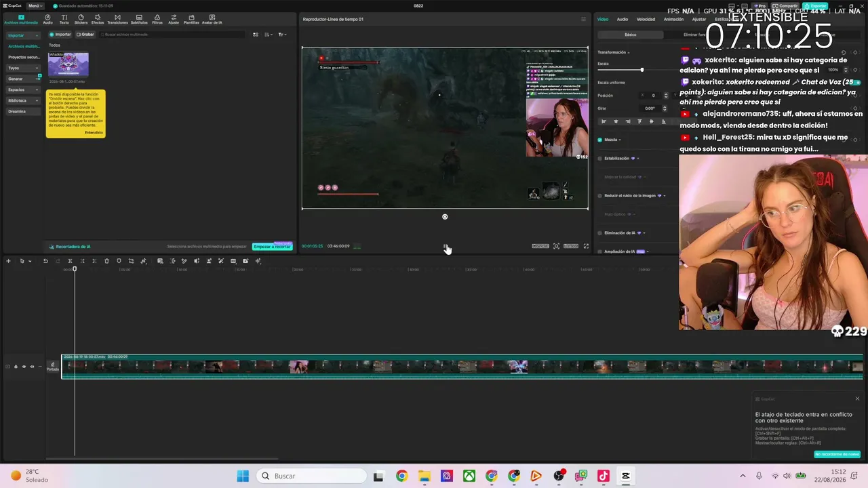Enable the Ampliación de IA checkbox
Viewport: 868px width, 488px height.
(x=599, y=251)
